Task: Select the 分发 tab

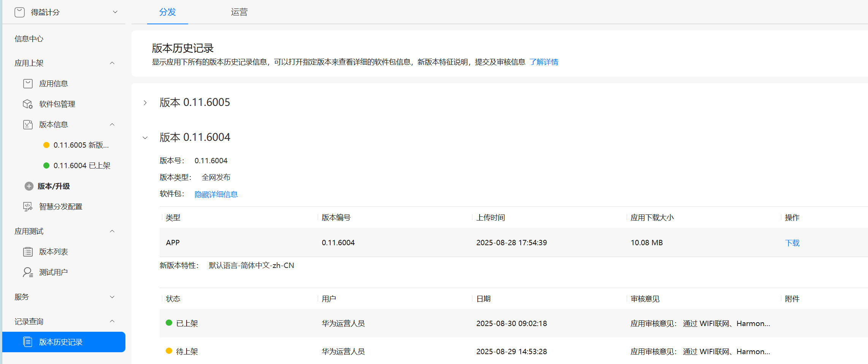Action: tap(168, 12)
